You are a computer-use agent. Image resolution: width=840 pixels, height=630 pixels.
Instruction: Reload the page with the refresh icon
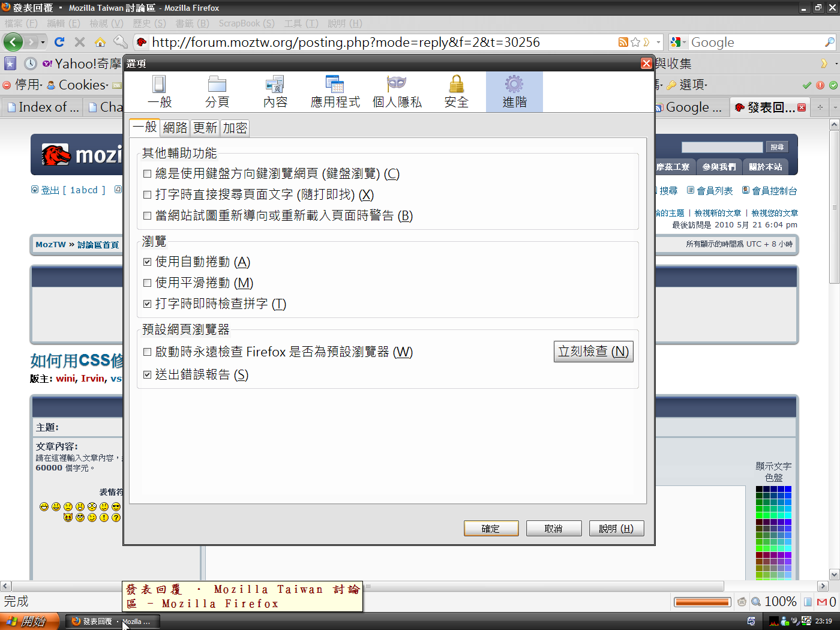point(59,42)
